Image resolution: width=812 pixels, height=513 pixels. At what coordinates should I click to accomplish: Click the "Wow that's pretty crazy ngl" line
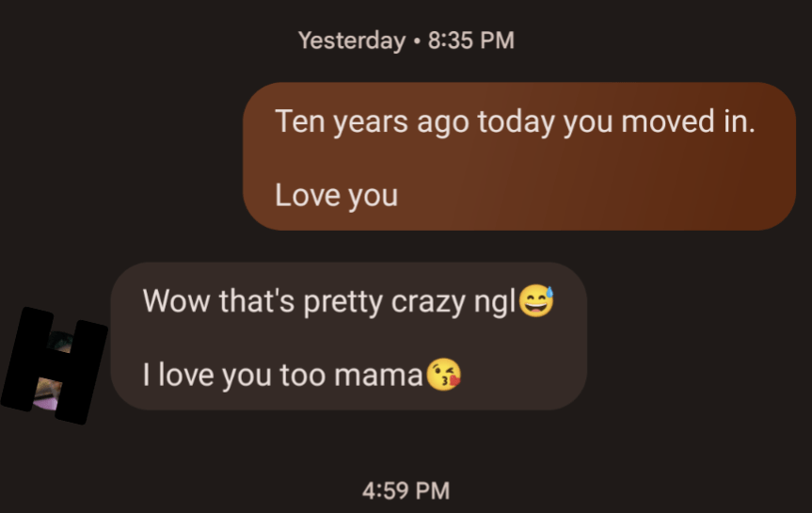[329, 302]
